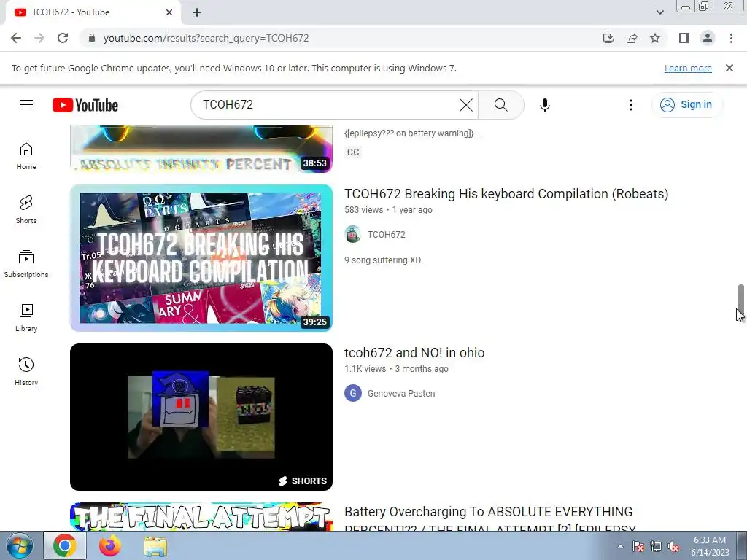Click the Absolute Infinity Percent thumbnail
This screenshot has height=560, width=747.
[x=201, y=148]
